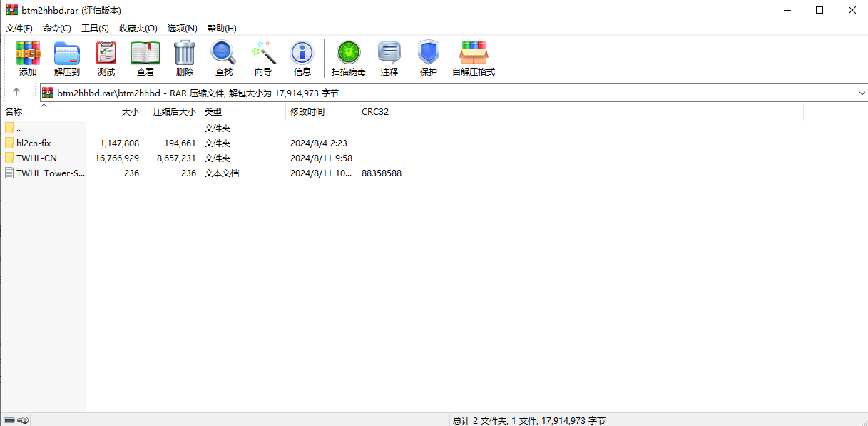Select the hl2cn-fix folder name
This screenshot has height=426, width=868.
click(34, 143)
